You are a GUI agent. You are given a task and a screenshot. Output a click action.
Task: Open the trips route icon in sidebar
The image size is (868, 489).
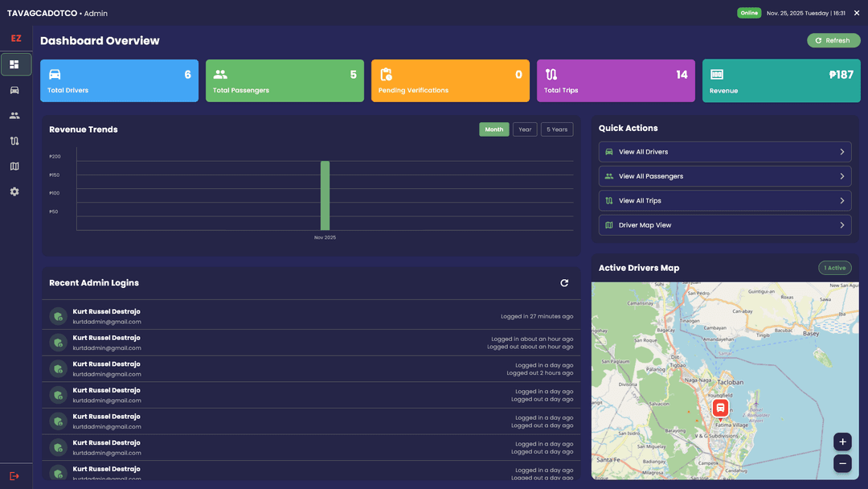pos(14,142)
